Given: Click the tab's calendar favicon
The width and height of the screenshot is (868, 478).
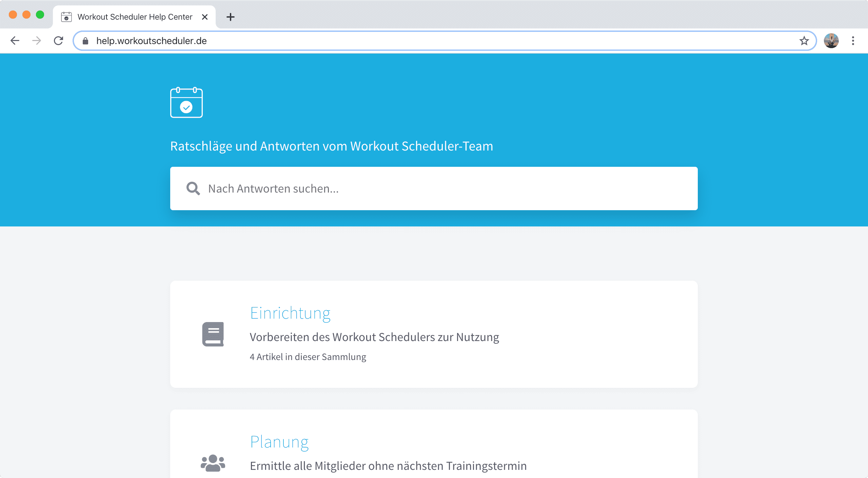Looking at the screenshot, I should (x=66, y=17).
